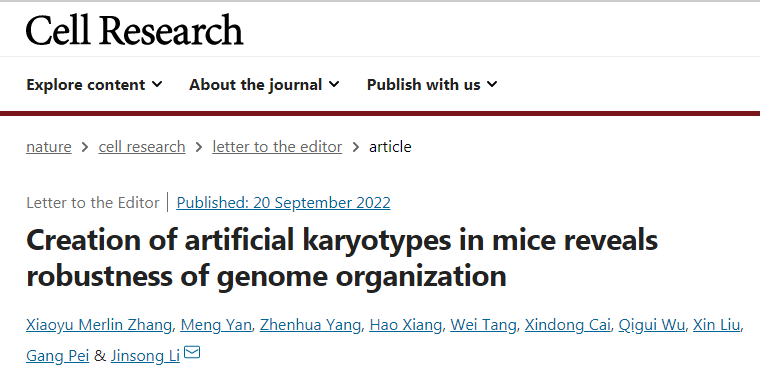The width and height of the screenshot is (760, 378).
Task: Open author Xiaoyu Merlin Zhang's link
Action: pyautogui.click(x=99, y=325)
